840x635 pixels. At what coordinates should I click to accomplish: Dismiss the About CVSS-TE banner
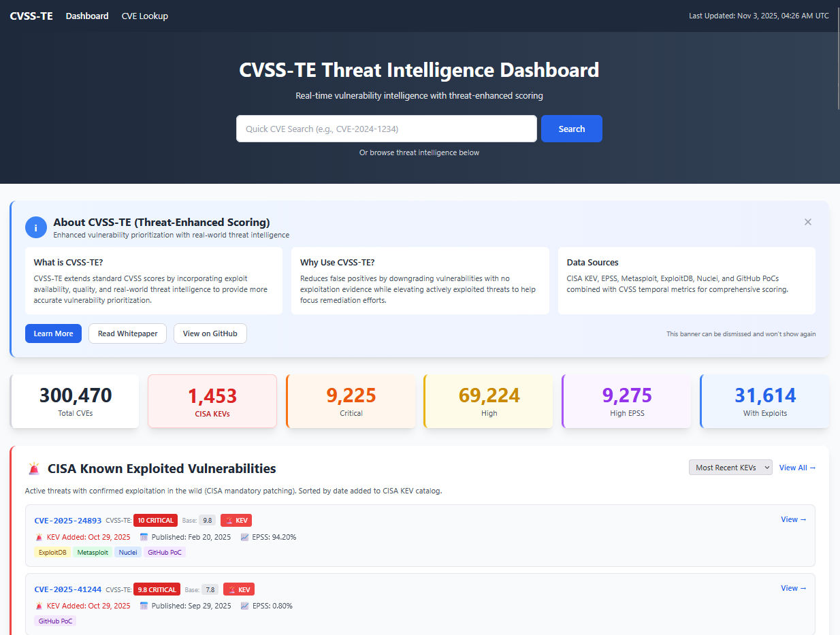(807, 222)
